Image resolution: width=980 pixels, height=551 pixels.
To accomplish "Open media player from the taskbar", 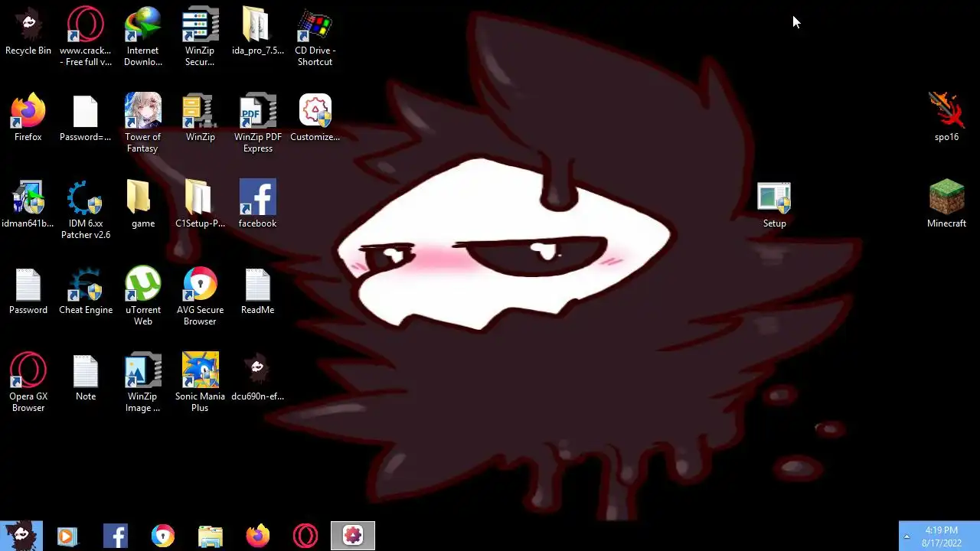I will 67,536.
